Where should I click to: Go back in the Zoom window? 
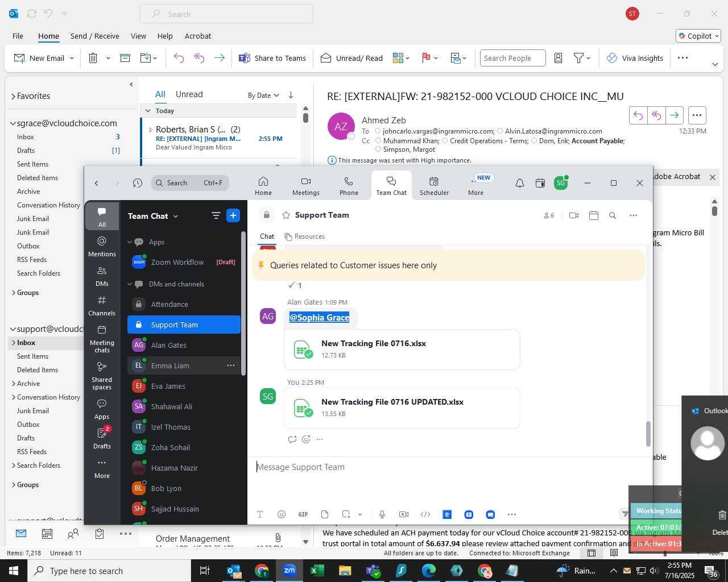tap(97, 183)
